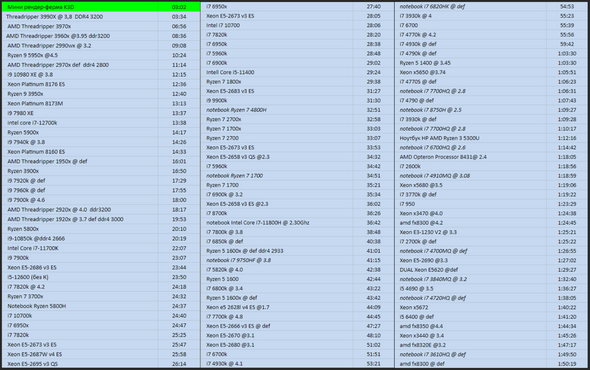This screenshot has width=590, height=370.
Task: Click the notebook Intel Core i7-11800H @ 2.30Ghz cell
Action: click(277, 223)
